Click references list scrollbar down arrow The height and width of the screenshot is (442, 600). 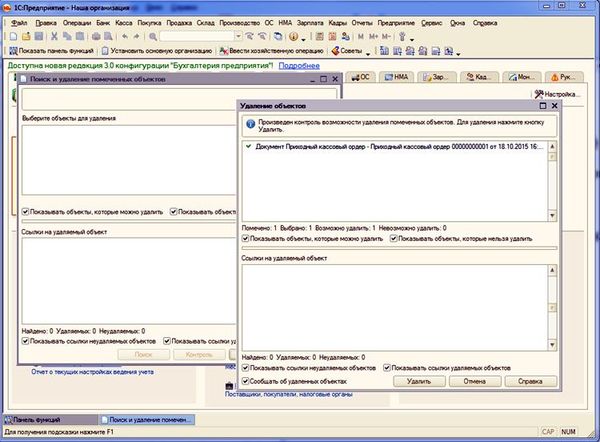pyautogui.click(x=552, y=345)
